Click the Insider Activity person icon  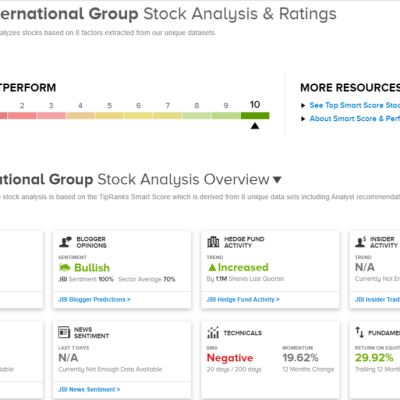[361, 242]
